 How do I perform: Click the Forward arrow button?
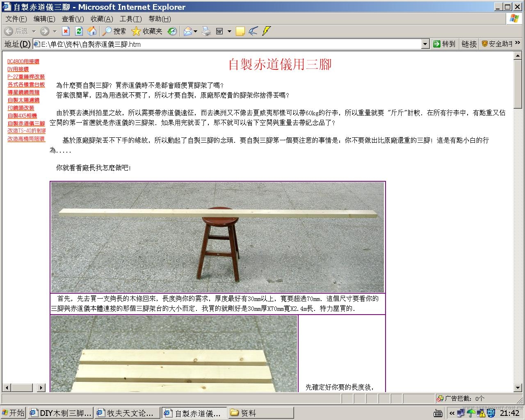pyautogui.click(x=44, y=31)
